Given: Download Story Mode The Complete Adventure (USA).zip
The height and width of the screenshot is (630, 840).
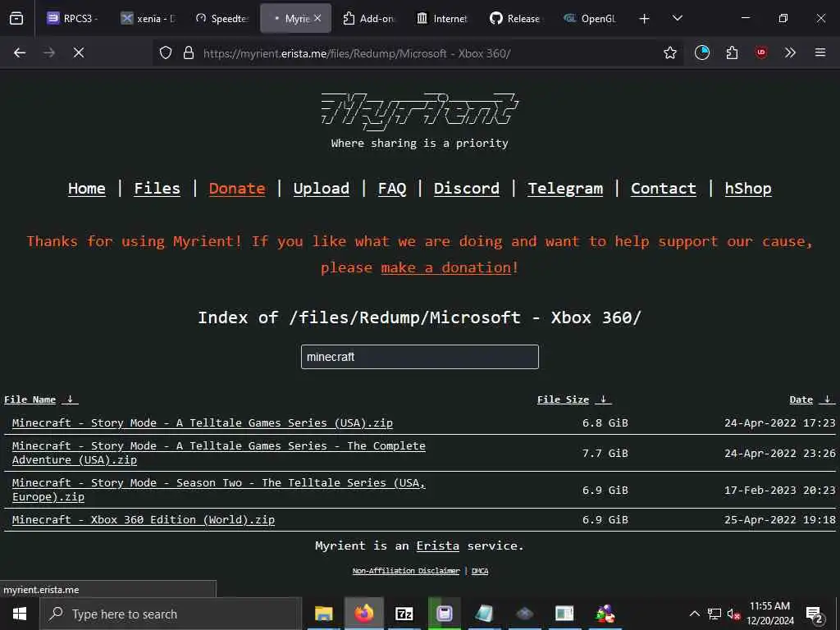Looking at the screenshot, I should coord(218,453).
